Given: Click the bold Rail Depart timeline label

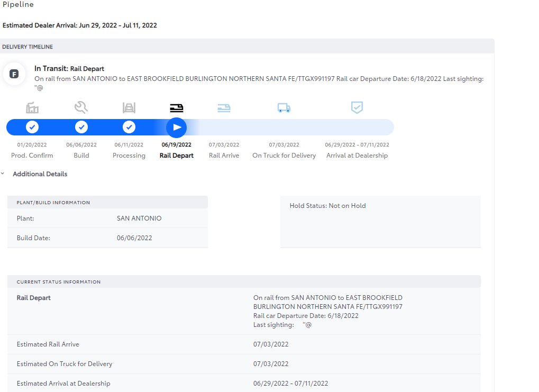Looking at the screenshot, I should click(x=176, y=156).
